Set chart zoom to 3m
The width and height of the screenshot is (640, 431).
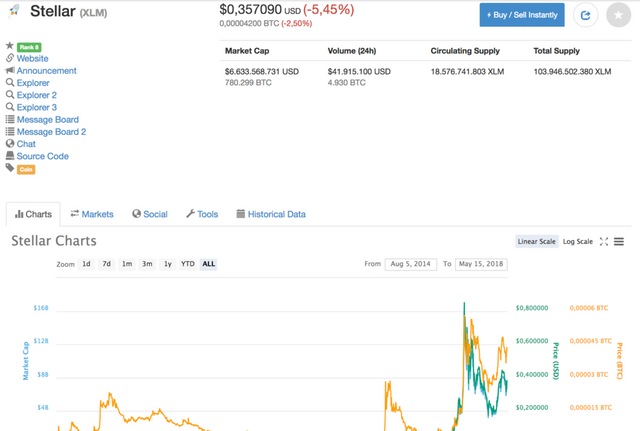[x=147, y=264]
